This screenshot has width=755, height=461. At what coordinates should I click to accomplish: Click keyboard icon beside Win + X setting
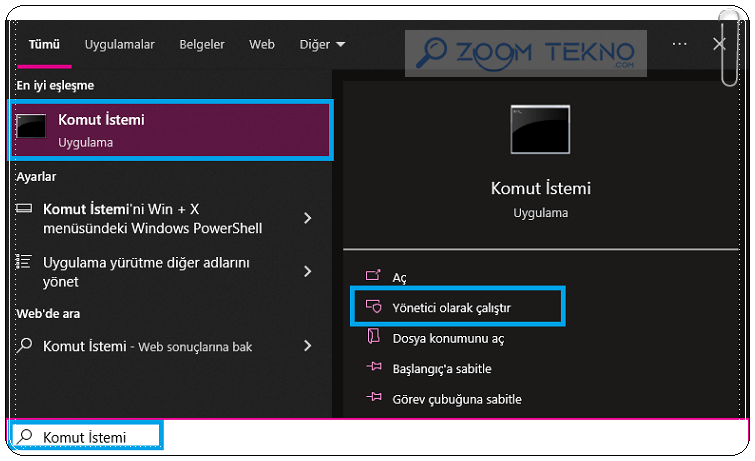(24, 209)
